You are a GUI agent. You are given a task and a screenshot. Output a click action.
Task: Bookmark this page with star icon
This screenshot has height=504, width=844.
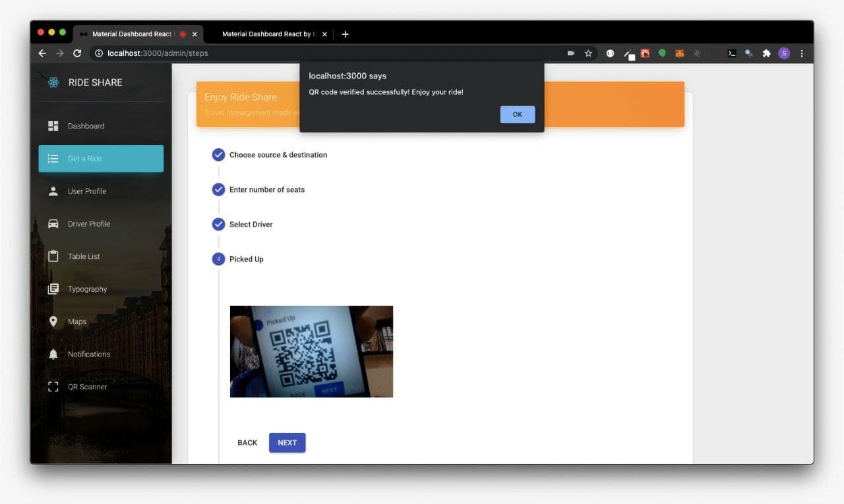click(x=588, y=53)
